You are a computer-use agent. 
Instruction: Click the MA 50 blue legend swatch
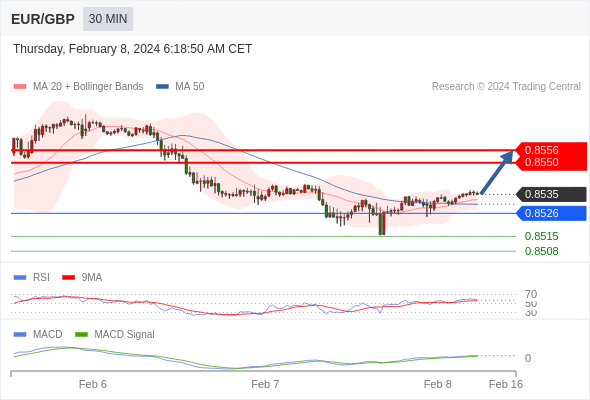[x=162, y=87]
